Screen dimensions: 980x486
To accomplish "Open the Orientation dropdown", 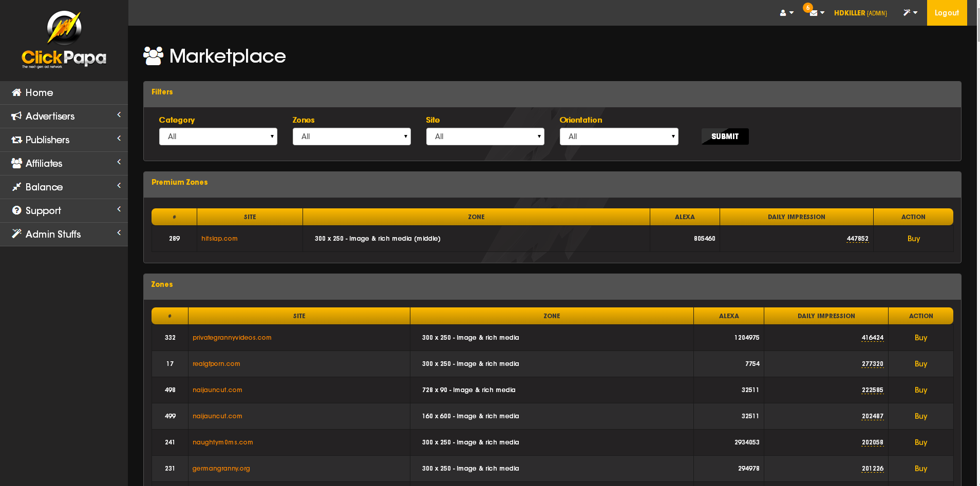I will [619, 137].
